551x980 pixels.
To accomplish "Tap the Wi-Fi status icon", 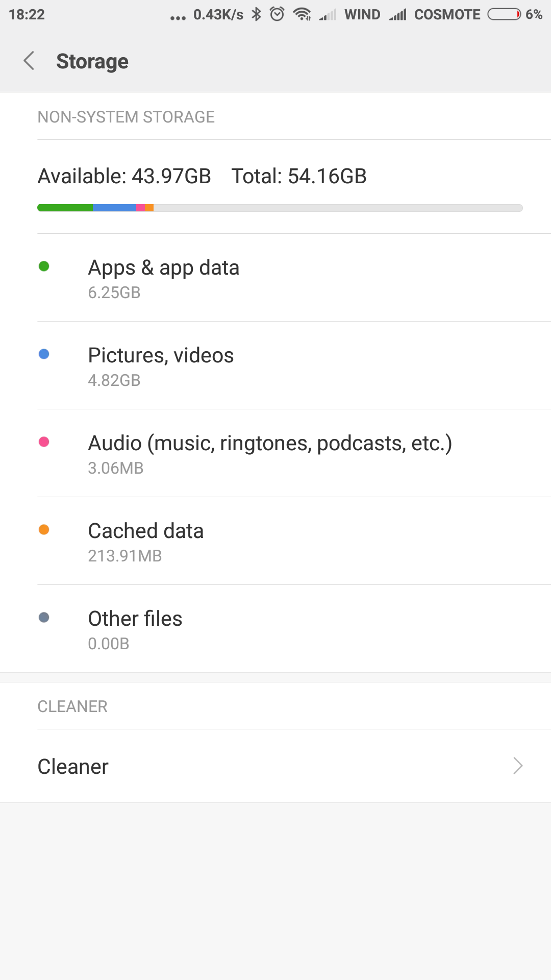I will 302,14.
